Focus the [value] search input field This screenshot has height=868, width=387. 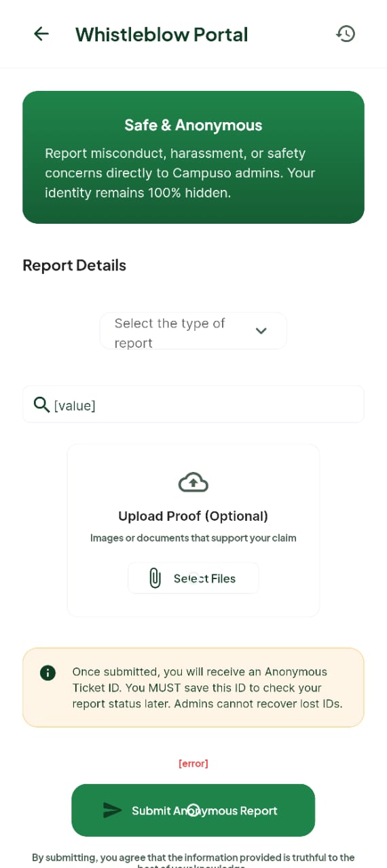click(x=193, y=405)
